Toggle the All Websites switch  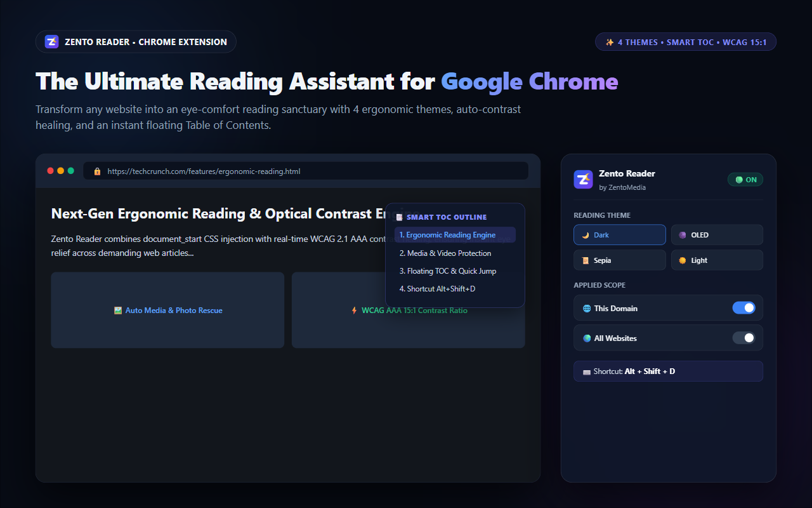click(x=744, y=338)
